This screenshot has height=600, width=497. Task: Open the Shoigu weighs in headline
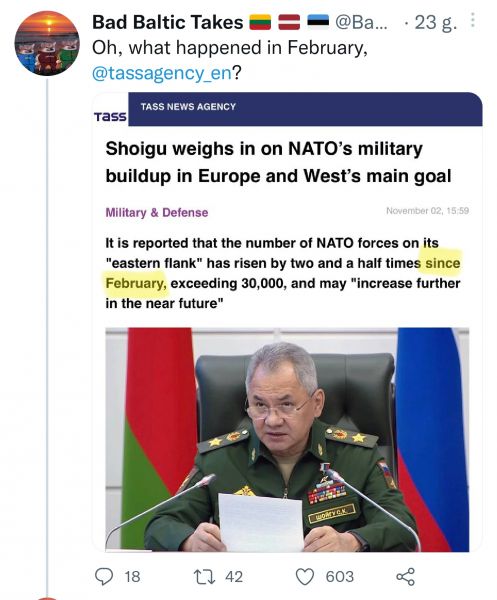278,162
